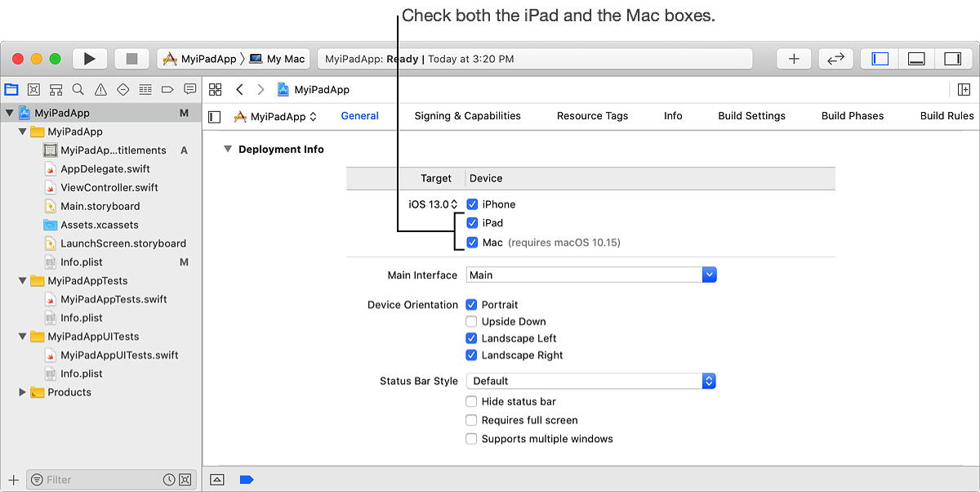Select Main.storyboard file
Viewport: 980px width, 492px height.
click(x=100, y=206)
